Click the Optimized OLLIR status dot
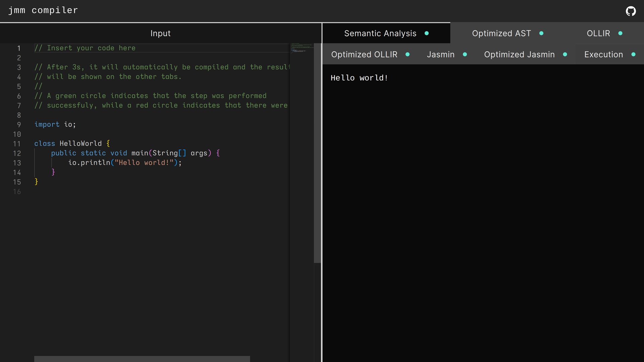 coord(408,54)
